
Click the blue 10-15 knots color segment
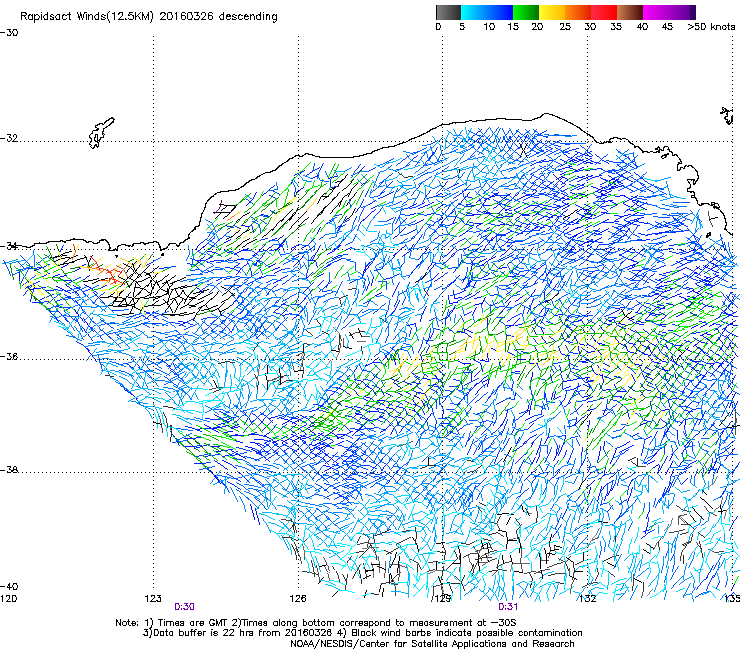tap(500, 12)
